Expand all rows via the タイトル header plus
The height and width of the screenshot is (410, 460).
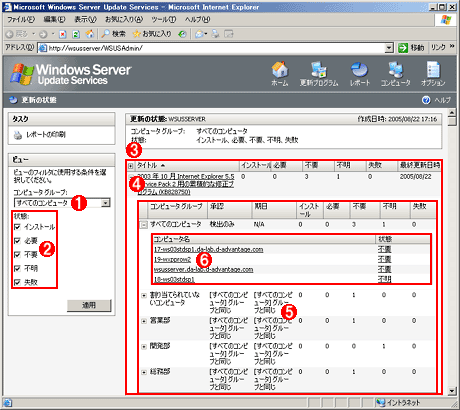[131, 166]
